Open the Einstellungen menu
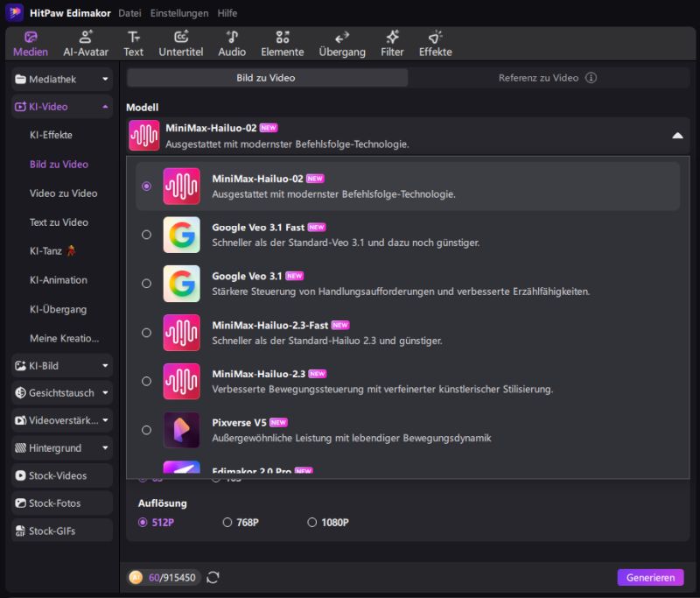Screen dimensions: 700x598 [x=179, y=13]
